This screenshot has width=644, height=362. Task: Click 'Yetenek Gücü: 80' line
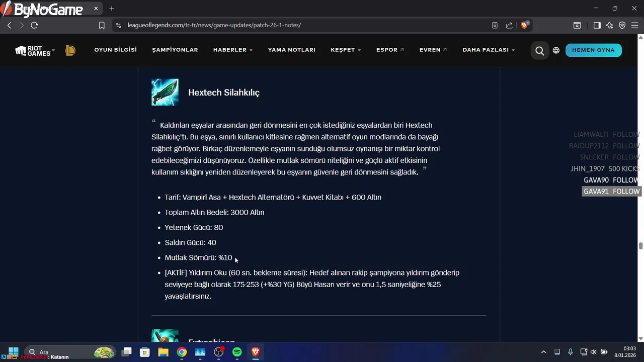pos(194,227)
